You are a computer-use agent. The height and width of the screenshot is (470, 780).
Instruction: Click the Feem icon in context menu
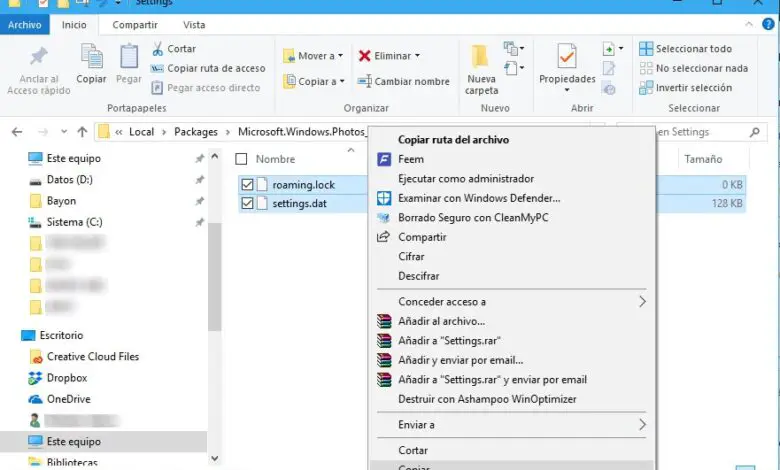click(x=384, y=159)
